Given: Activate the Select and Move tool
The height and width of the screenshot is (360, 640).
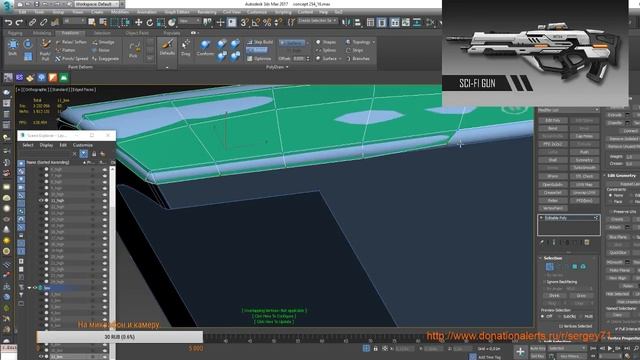Looking at the screenshot, I should 139,22.
